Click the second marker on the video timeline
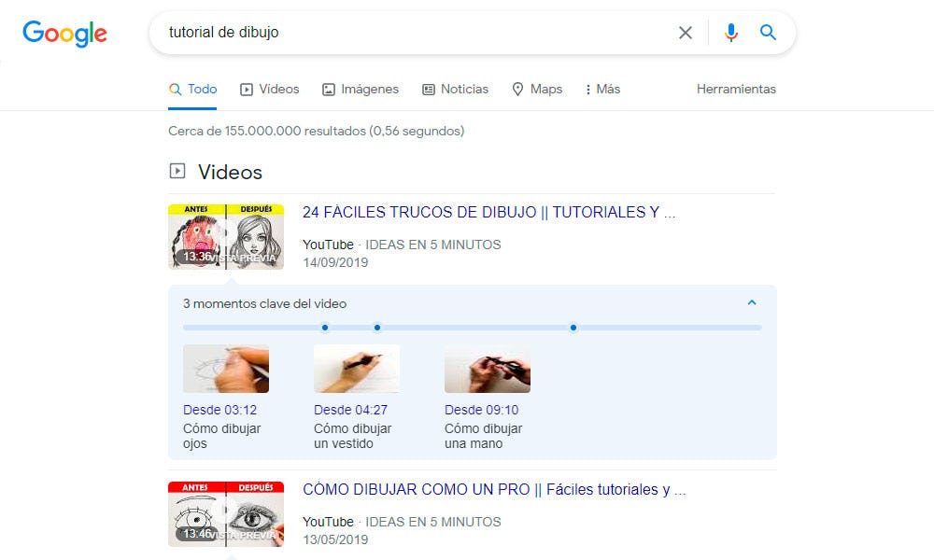Screen dimensions: 934x560 (x=377, y=328)
